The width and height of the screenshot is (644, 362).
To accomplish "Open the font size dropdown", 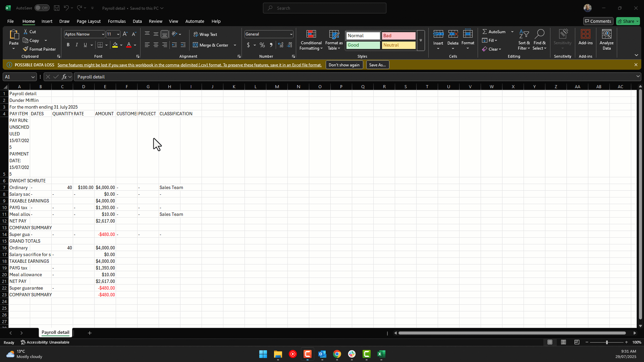I will tap(118, 34).
